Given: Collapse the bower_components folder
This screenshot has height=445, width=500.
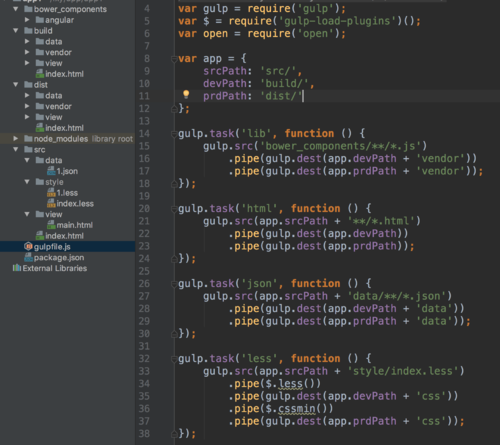Looking at the screenshot, I should click(x=15, y=9).
